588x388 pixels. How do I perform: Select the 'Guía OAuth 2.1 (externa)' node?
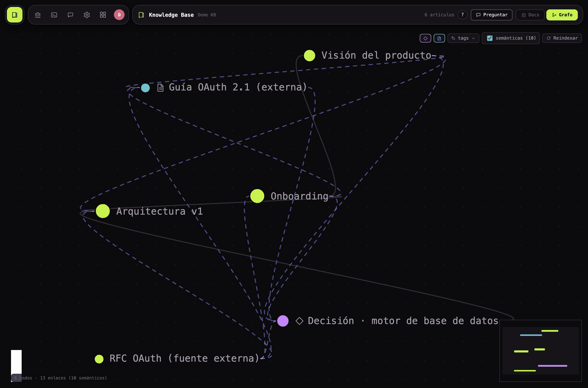pyautogui.click(x=145, y=88)
